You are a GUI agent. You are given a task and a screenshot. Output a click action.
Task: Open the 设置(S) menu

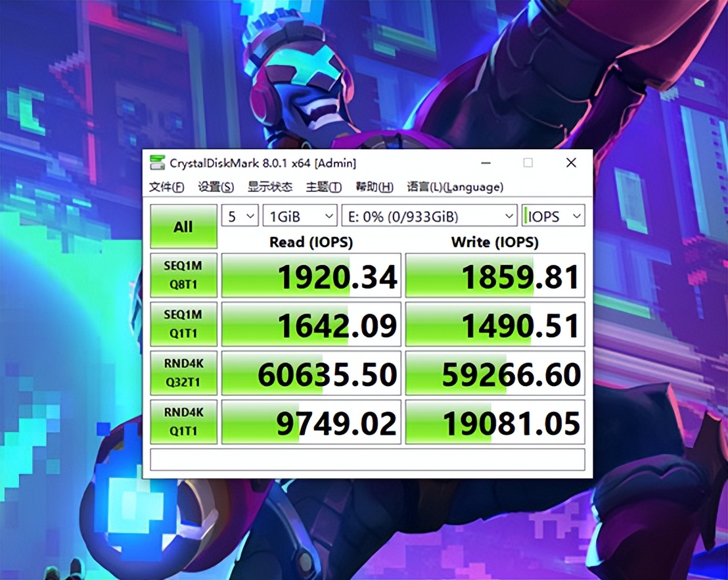[216, 187]
